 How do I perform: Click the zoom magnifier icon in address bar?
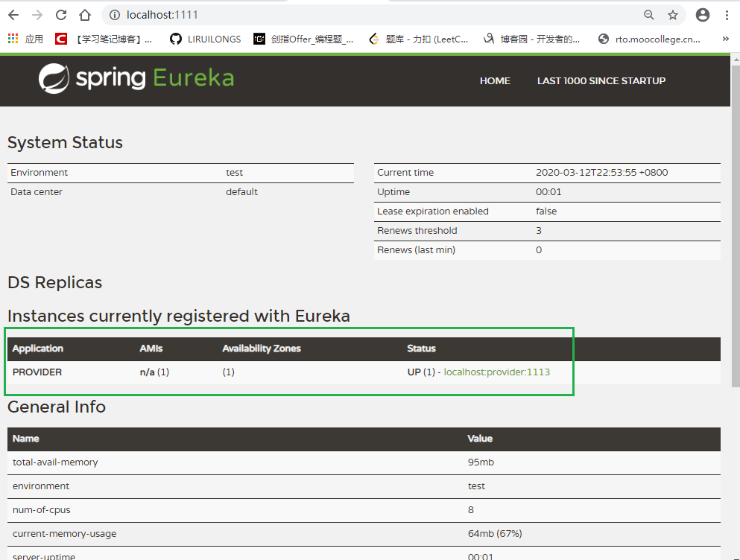pos(649,15)
